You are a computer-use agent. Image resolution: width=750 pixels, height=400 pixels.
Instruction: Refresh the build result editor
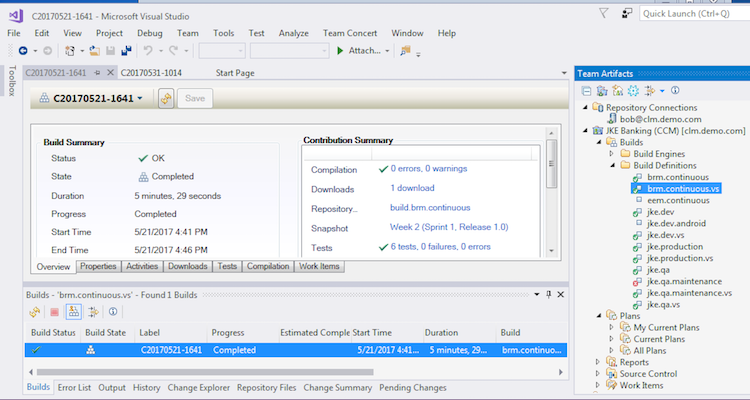pyautogui.click(x=166, y=98)
